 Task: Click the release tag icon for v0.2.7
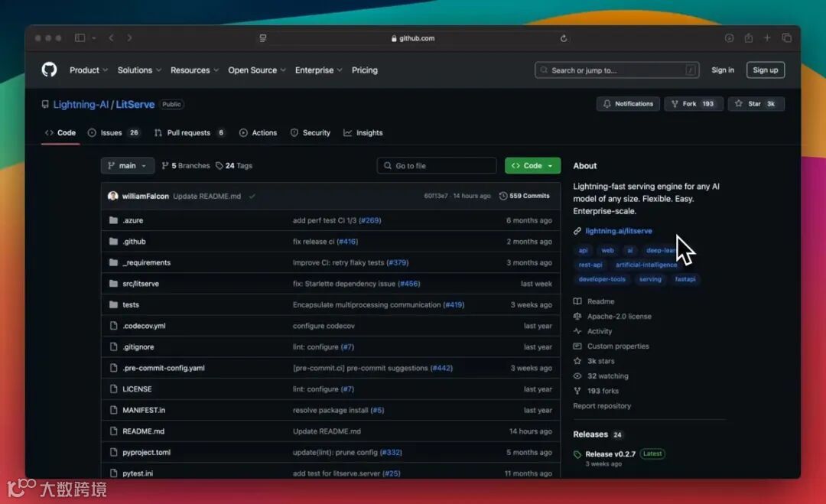(x=577, y=454)
